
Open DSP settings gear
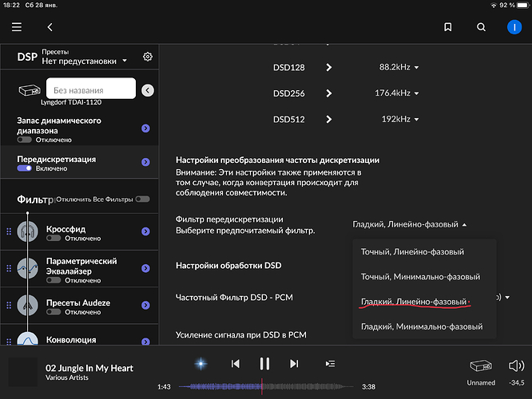pos(147,57)
